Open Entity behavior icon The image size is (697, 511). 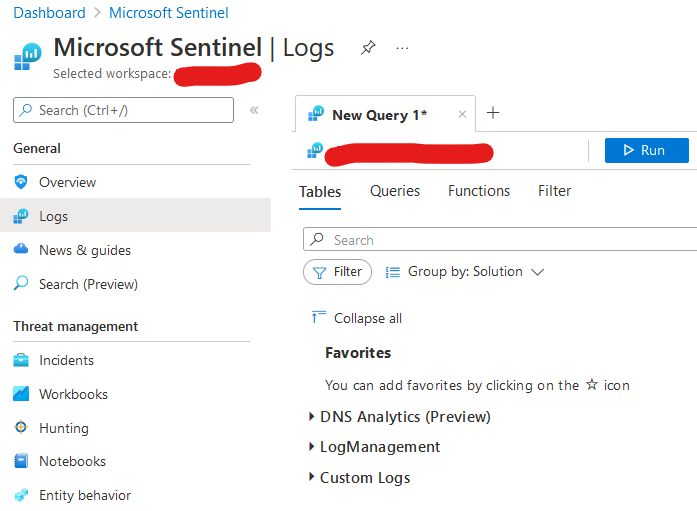click(21, 495)
